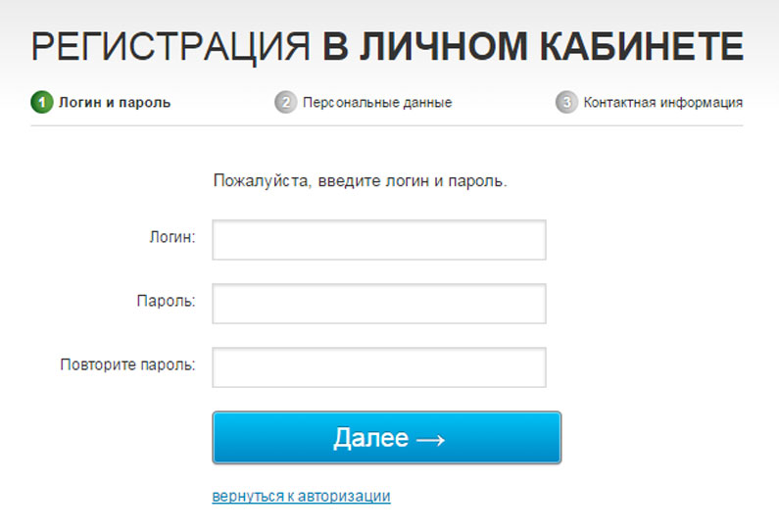779x532 pixels.
Task: Click the "Пароль:" field label
Action: [166, 301]
